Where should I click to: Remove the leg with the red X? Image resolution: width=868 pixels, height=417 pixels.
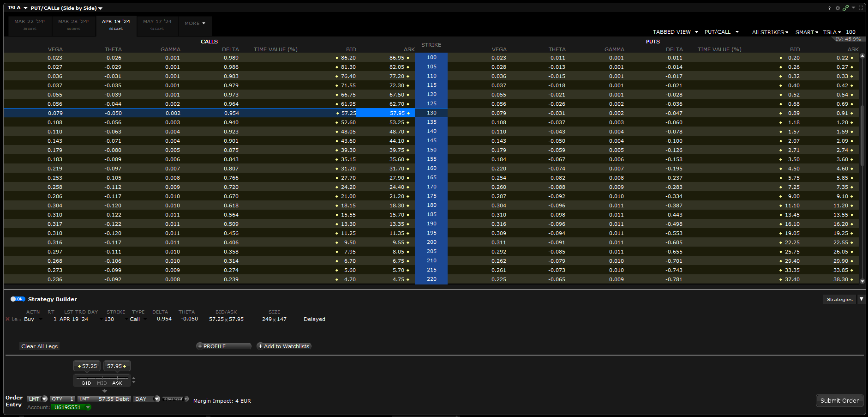(7, 319)
